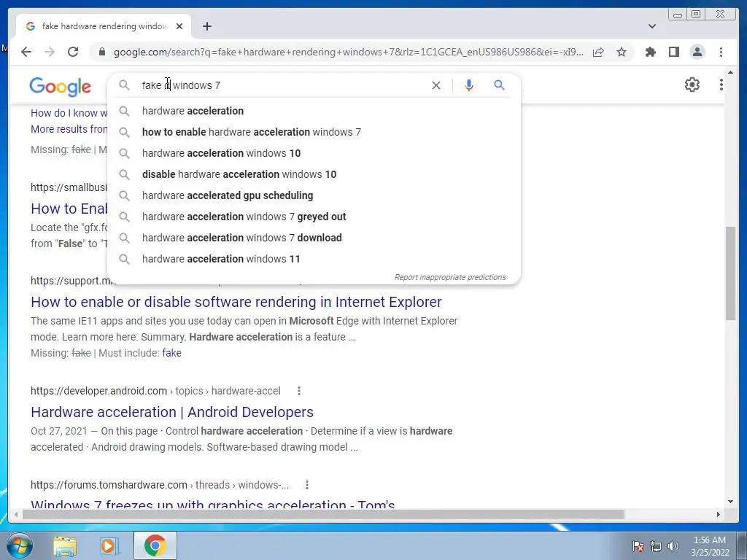Open a new tab with the plus button

[x=206, y=26]
